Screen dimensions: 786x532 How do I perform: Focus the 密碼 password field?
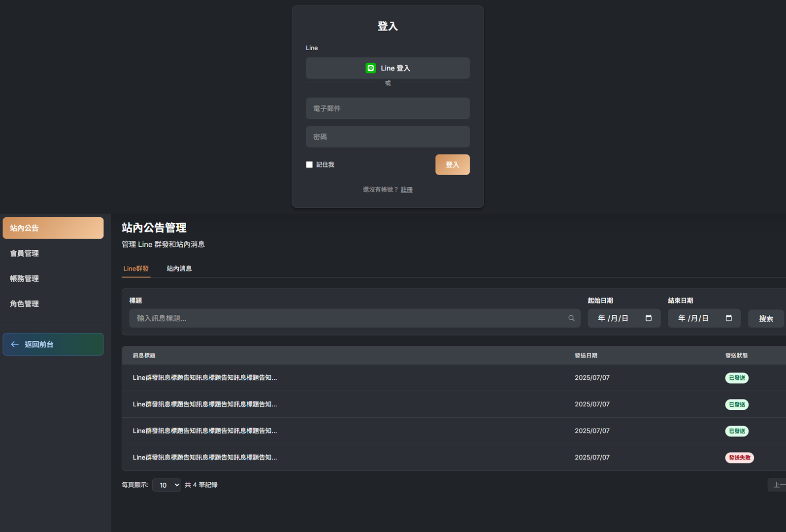[388, 137]
